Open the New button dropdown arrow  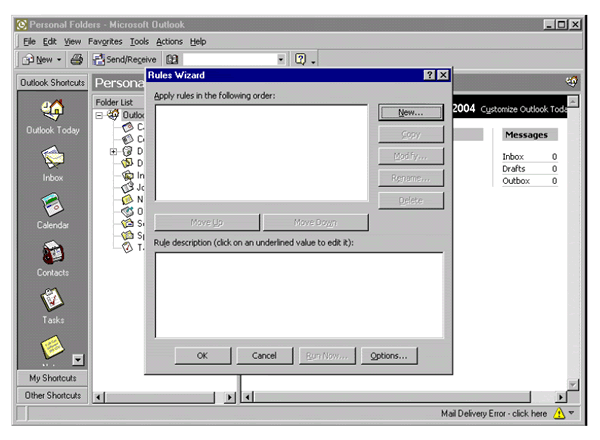coord(59,60)
